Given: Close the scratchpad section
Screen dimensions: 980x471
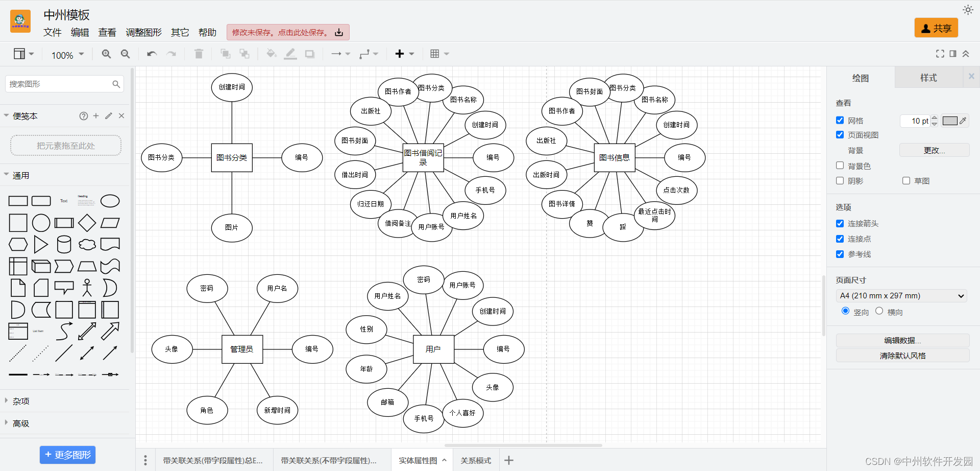Looking at the screenshot, I should (x=121, y=116).
